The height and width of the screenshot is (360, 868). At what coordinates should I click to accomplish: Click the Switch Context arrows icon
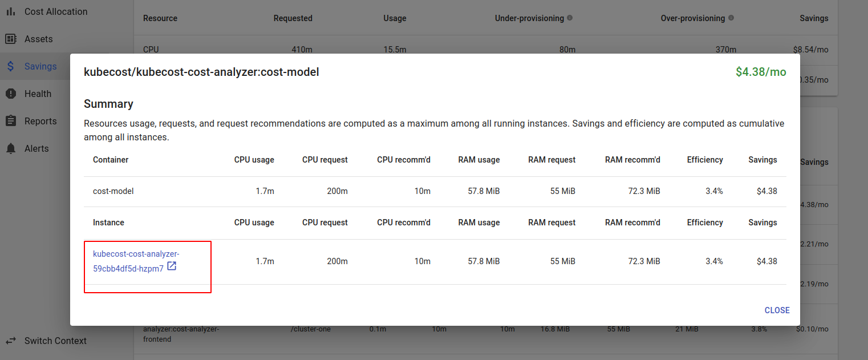(x=10, y=341)
